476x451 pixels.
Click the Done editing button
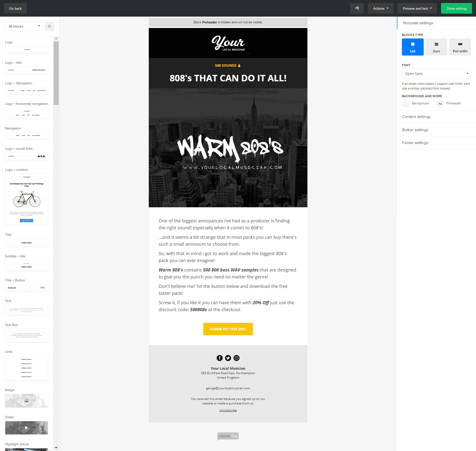click(456, 8)
